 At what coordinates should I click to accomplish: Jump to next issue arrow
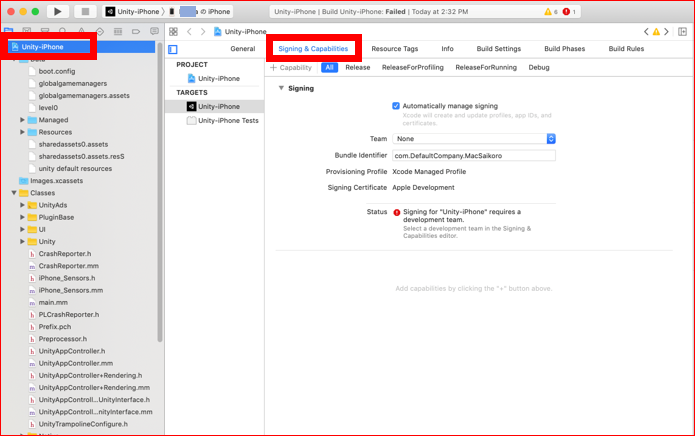click(666, 31)
